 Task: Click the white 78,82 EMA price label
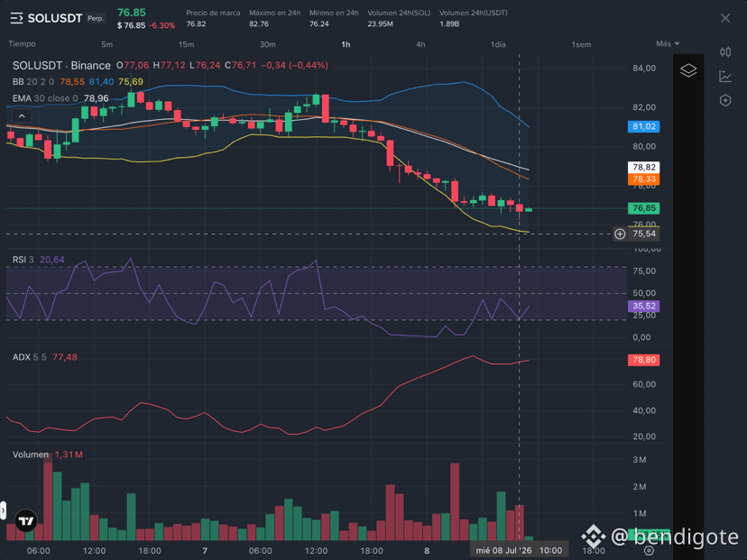(643, 167)
